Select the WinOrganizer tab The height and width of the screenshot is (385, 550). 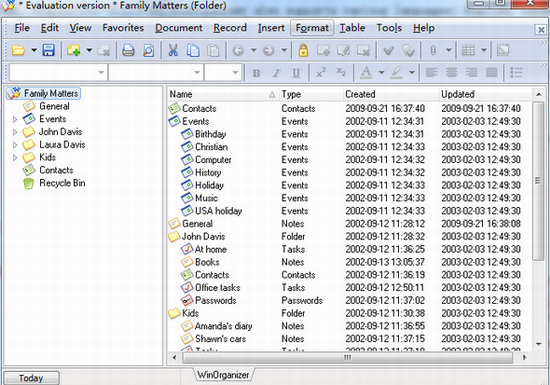coord(223,375)
